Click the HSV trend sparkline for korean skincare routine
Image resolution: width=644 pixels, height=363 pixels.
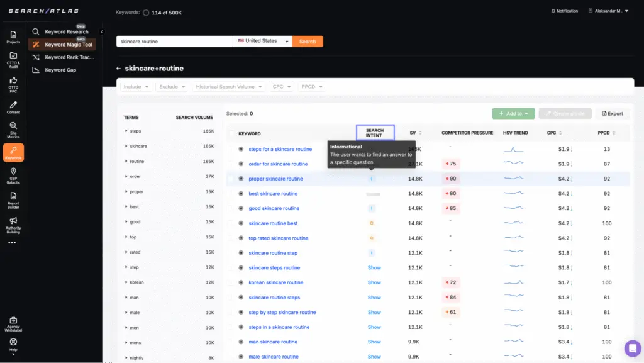click(514, 282)
